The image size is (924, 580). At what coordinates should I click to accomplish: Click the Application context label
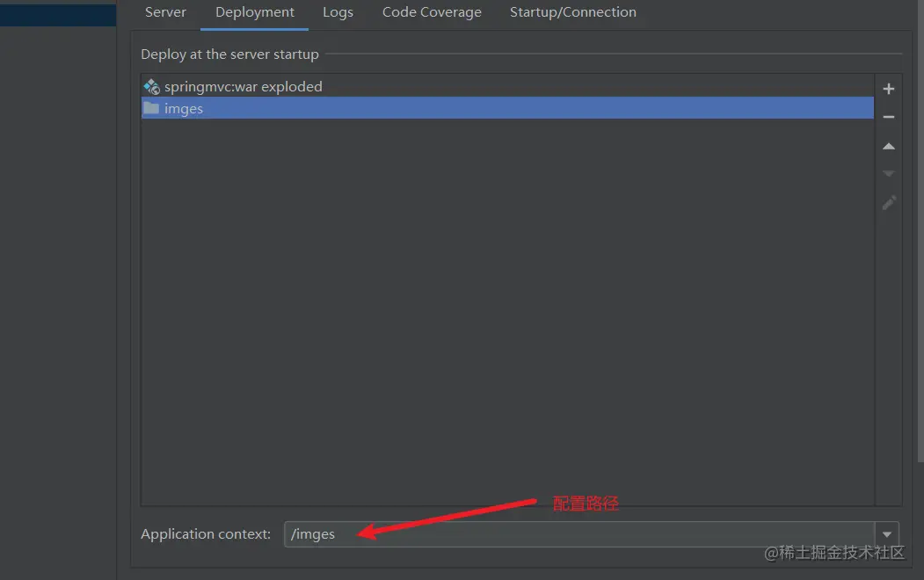(x=206, y=534)
